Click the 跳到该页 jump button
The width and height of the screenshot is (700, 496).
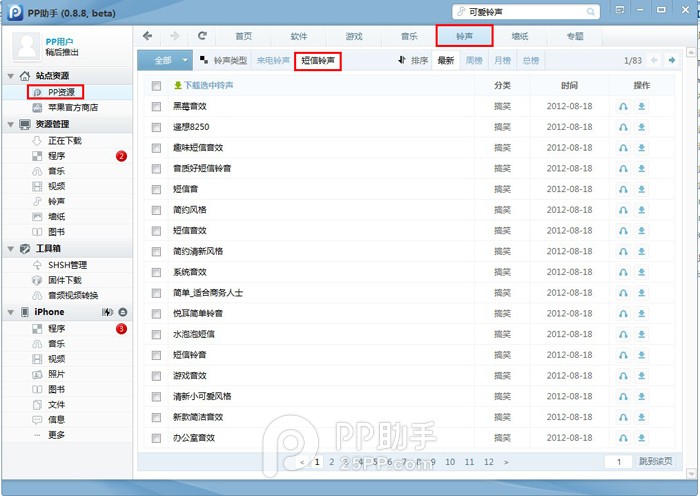coord(655,461)
